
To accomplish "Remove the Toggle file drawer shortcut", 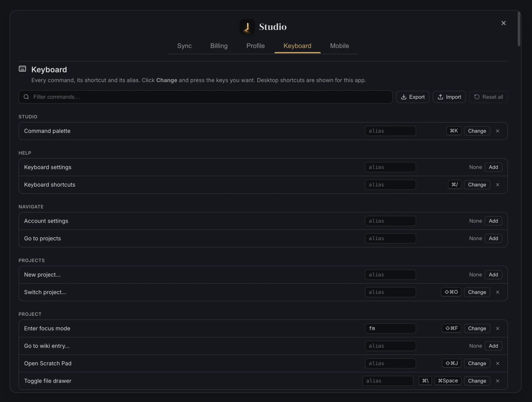I will click(x=498, y=381).
